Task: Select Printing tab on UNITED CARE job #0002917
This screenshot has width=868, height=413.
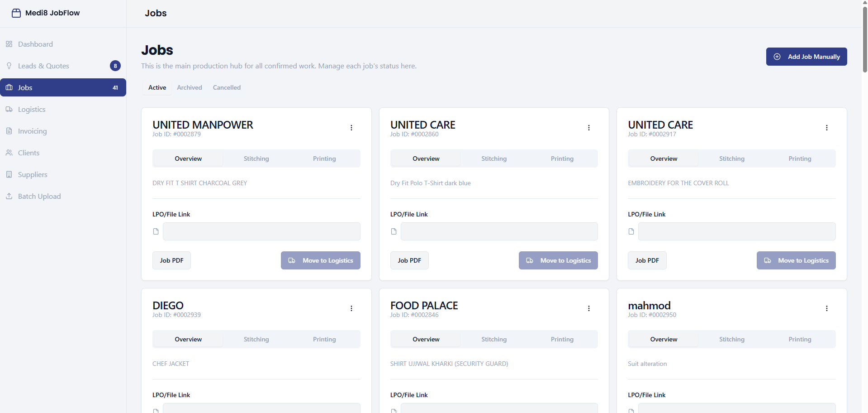Action: 800,158
